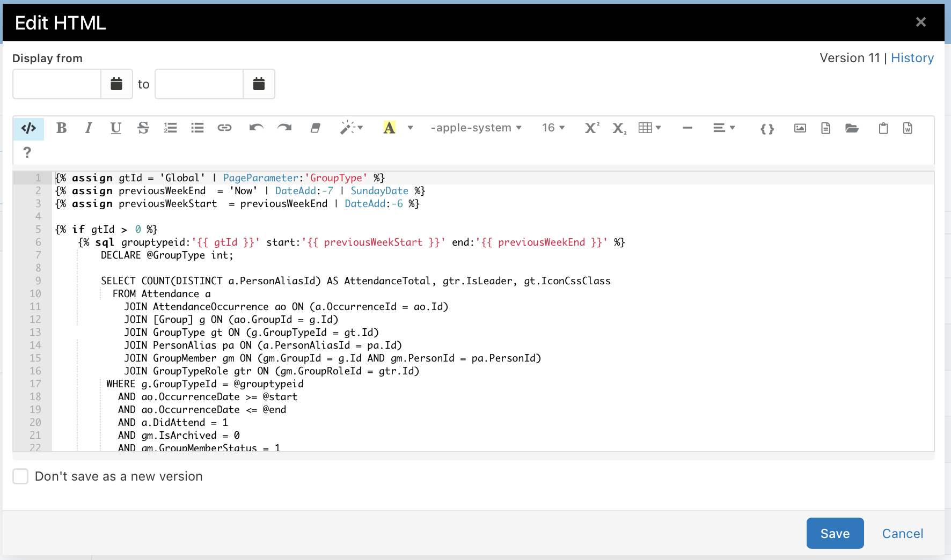
Task: Apply underline formatting
Action: (x=116, y=128)
